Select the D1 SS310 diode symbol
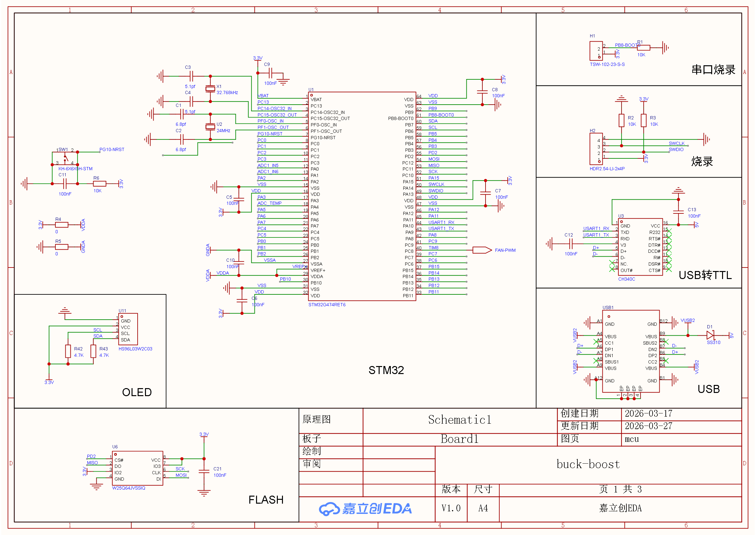The width and height of the screenshot is (756, 535). [x=710, y=335]
